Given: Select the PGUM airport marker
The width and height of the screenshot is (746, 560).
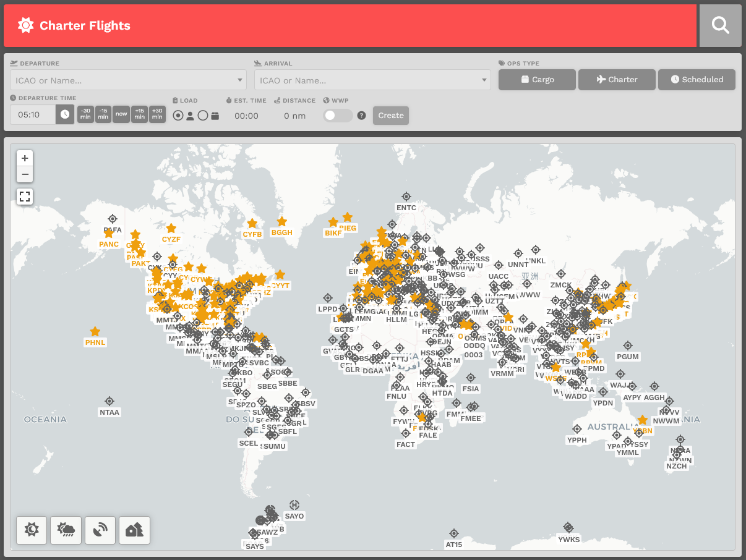Looking at the screenshot, I should pyautogui.click(x=628, y=346).
